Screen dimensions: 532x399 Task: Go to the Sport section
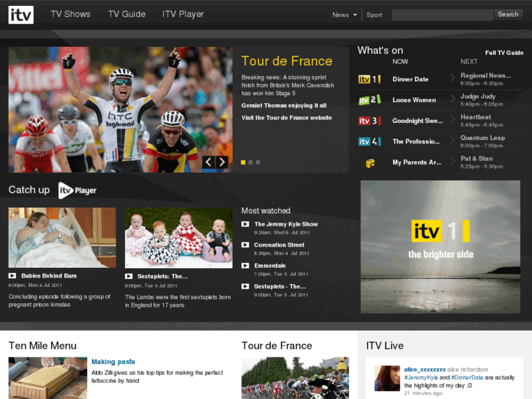click(x=374, y=15)
